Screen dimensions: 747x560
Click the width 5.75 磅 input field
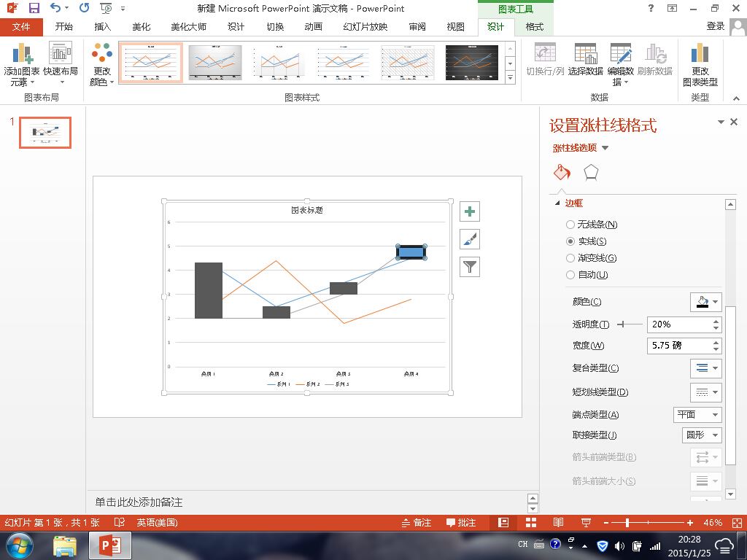[679, 346]
